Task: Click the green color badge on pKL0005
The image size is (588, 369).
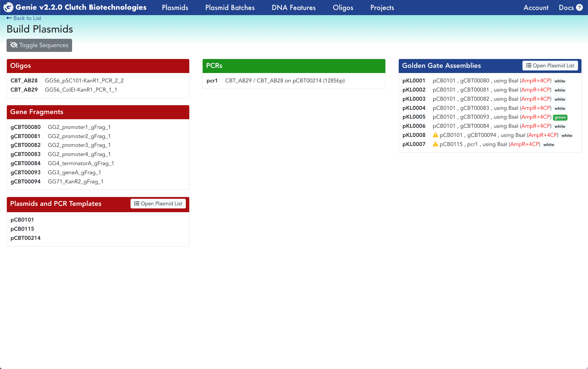Action: pyautogui.click(x=560, y=117)
